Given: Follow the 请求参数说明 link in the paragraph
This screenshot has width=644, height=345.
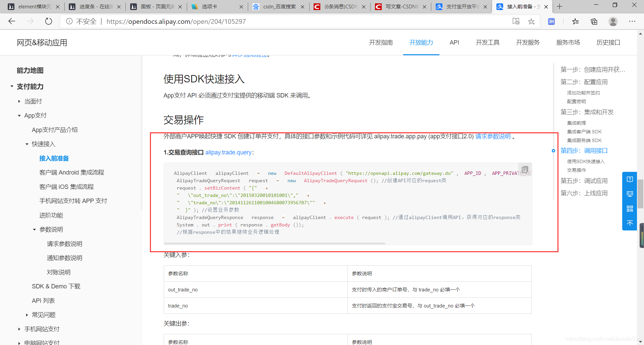Looking at the screenshot, I should coord(493,136).
